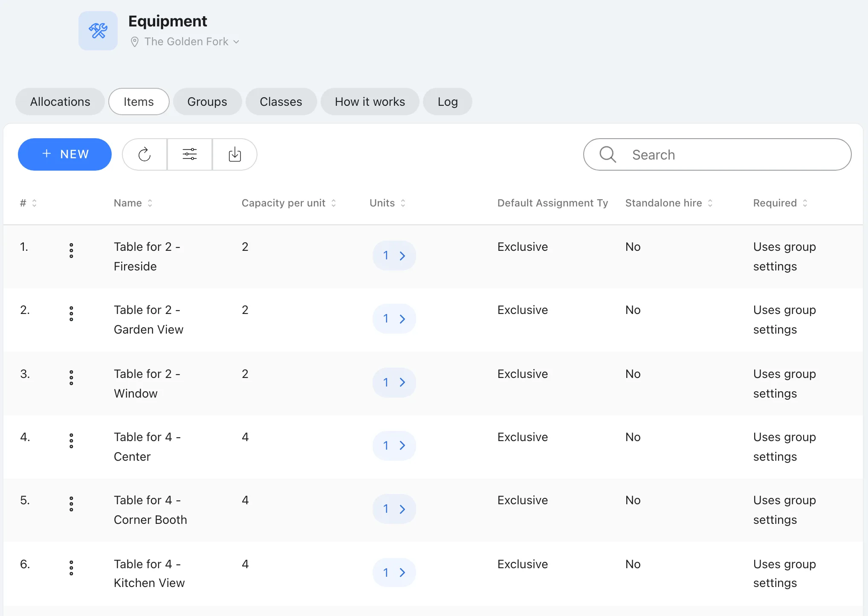868x616 pixels.
Task: Click the Table for 4 - Corner Booth name
Action: (150, 510)
